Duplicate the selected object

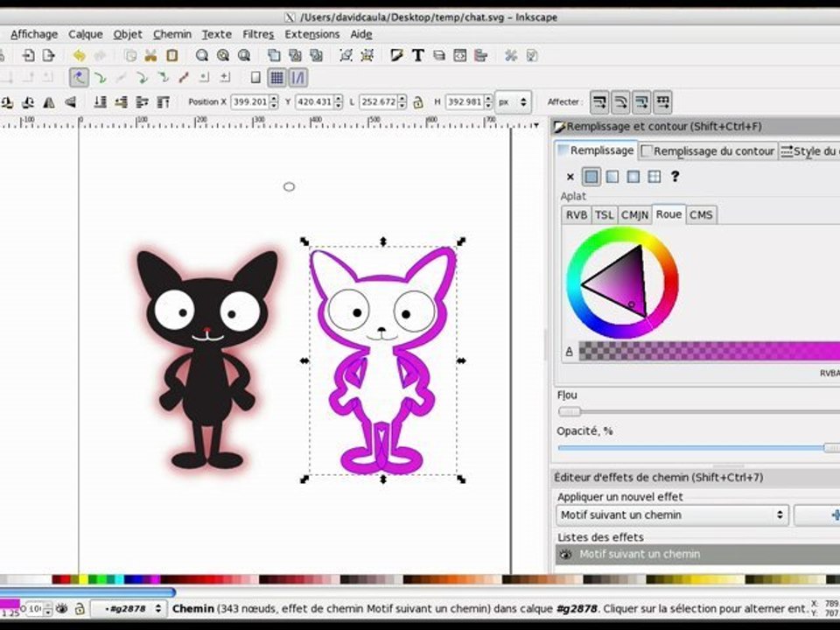(x=274, y=56)
